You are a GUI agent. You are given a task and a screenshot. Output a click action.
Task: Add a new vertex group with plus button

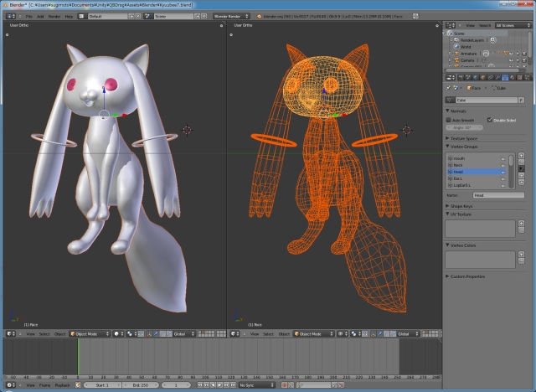click(521, 155)
